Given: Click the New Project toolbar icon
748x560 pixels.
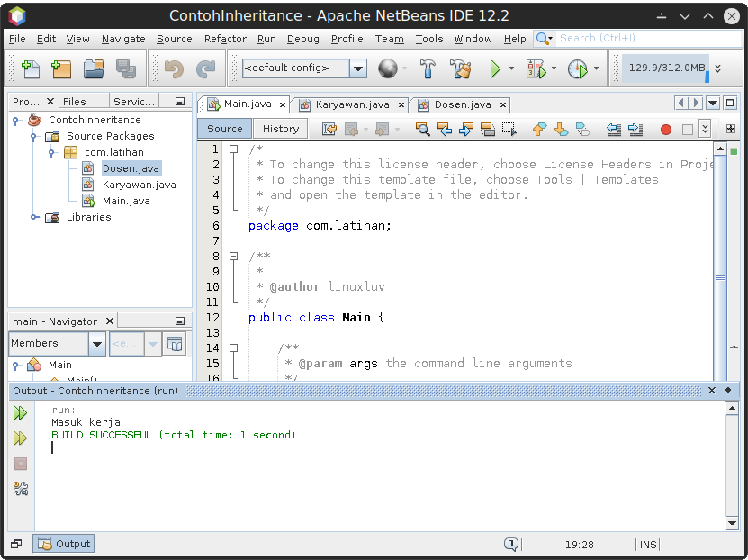Looking at the screenshot, I should (x=62, y=68).
